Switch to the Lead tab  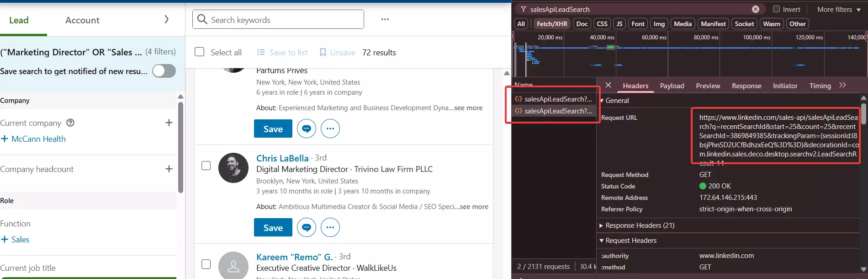tap(19, 20)
